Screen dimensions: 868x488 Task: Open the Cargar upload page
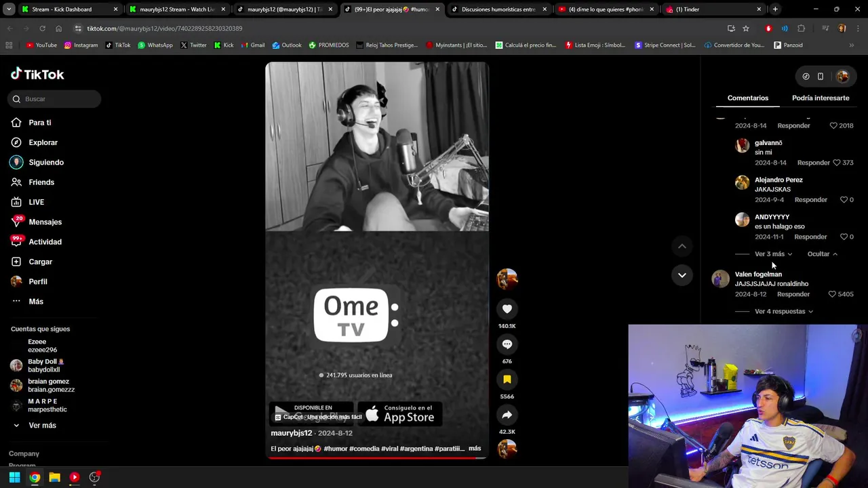(x=32, y=262)
